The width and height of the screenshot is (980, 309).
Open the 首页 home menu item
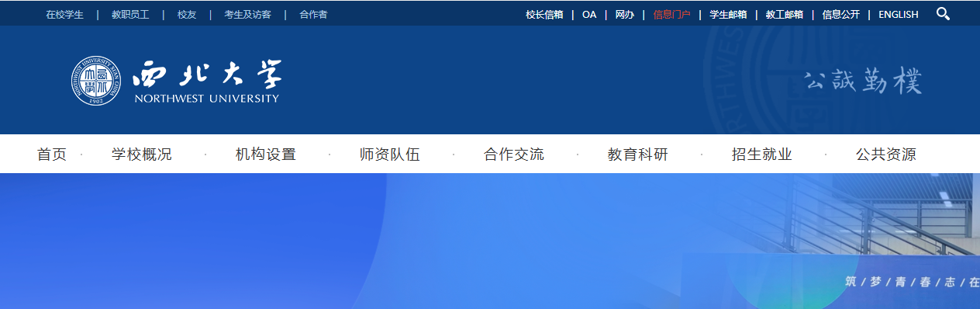click(x=52, y=154)
